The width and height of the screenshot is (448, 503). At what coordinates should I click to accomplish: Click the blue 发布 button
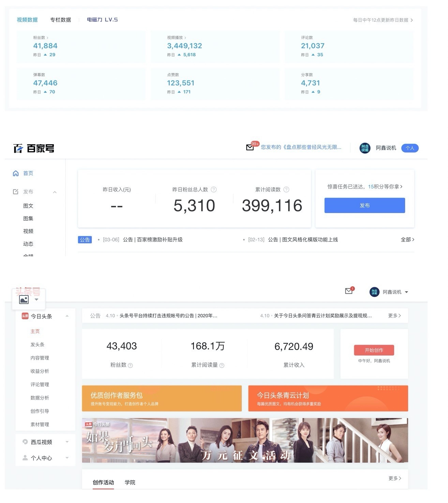364,205
